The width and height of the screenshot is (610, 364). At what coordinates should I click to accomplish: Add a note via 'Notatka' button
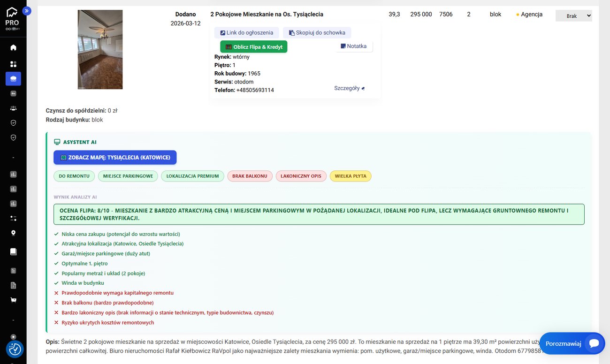[x=354, y=46]
